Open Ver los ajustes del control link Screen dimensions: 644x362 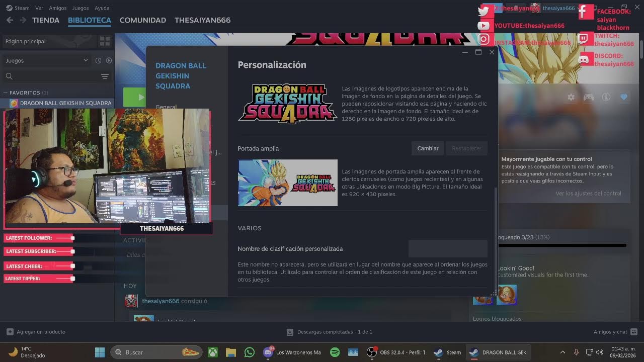click(x=588, y=193)
